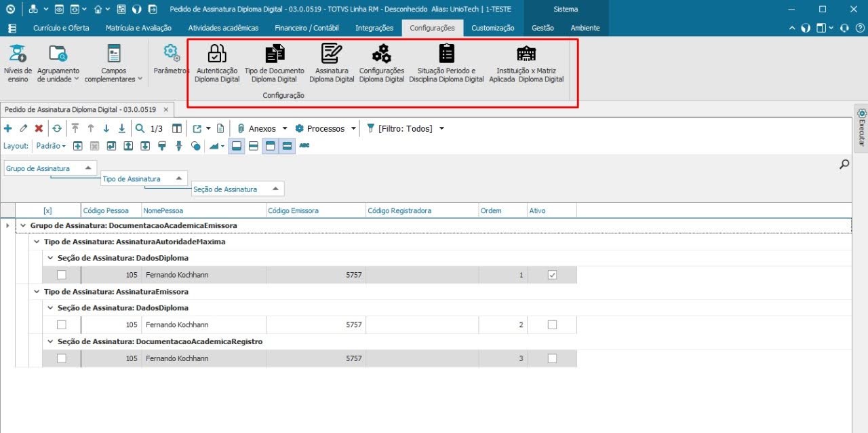This screenshot has height=433, width=868.
Task: Check row selection box for Ordem 1
Action: 62,275
